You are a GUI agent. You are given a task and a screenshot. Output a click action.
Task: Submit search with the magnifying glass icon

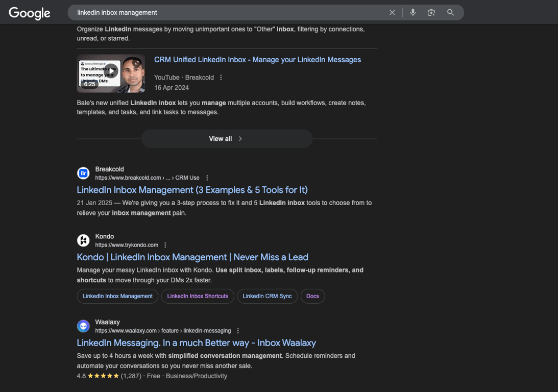450,12
